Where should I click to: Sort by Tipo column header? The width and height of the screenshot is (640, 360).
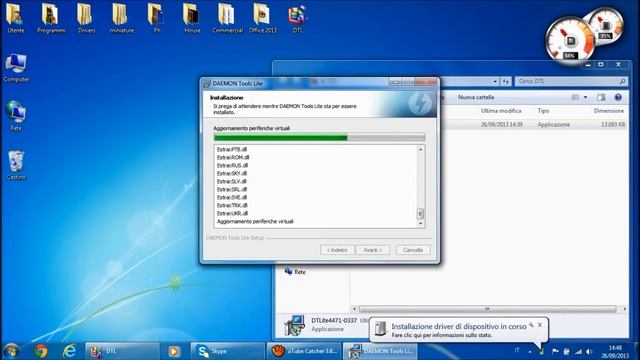point(543,111)
